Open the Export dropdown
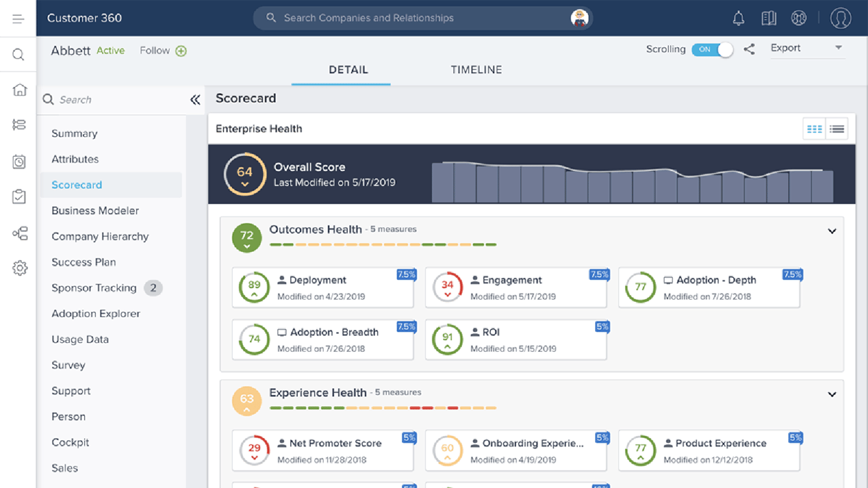Viewport: 868px width, 488px height. click(x=807, y=49)
